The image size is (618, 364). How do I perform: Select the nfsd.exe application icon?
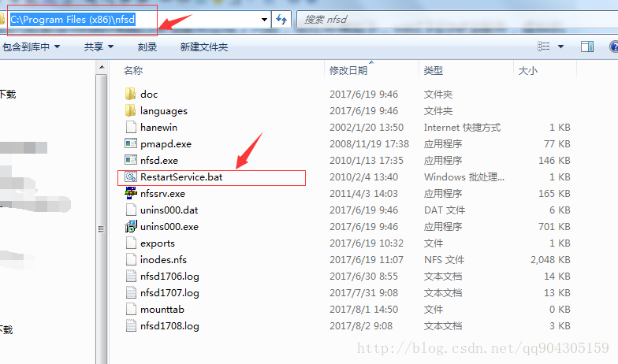tap(131, 161)
